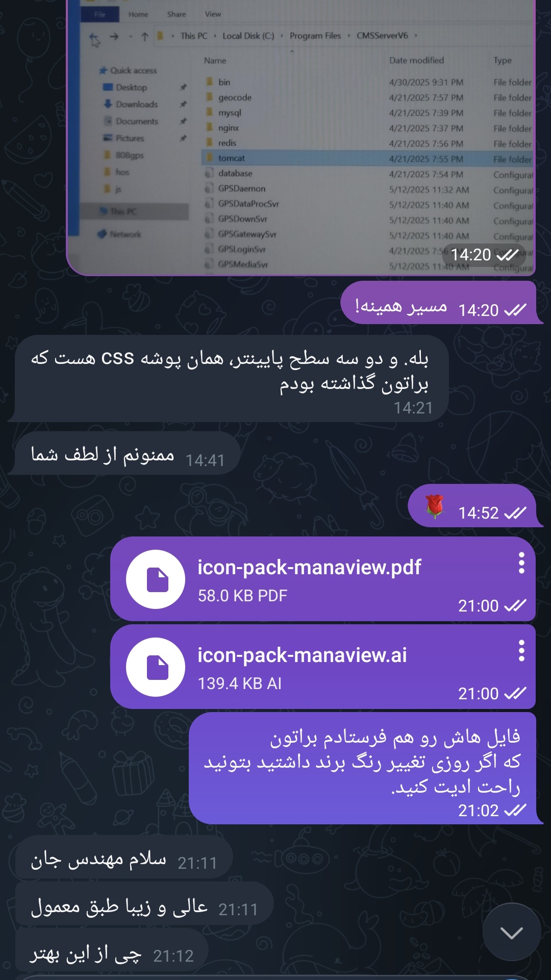
Task: Open the icon-pack-manaview.pdf file icon
Action: point(156,579)
